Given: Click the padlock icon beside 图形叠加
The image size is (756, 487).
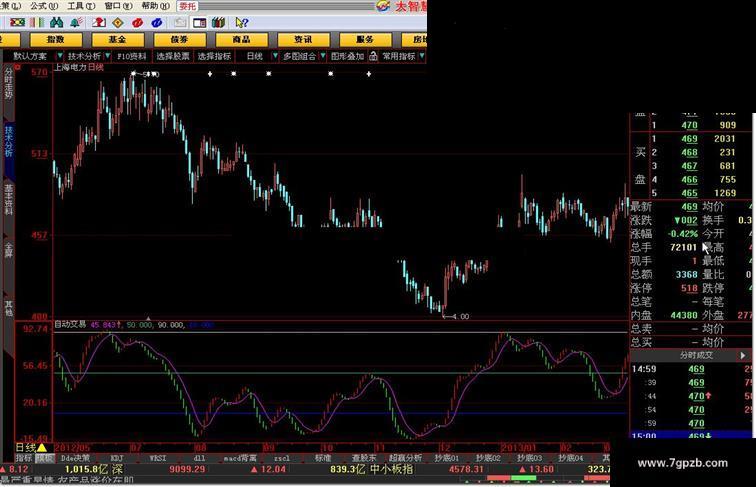Looking at the screenshot, I should coord(373,56).
